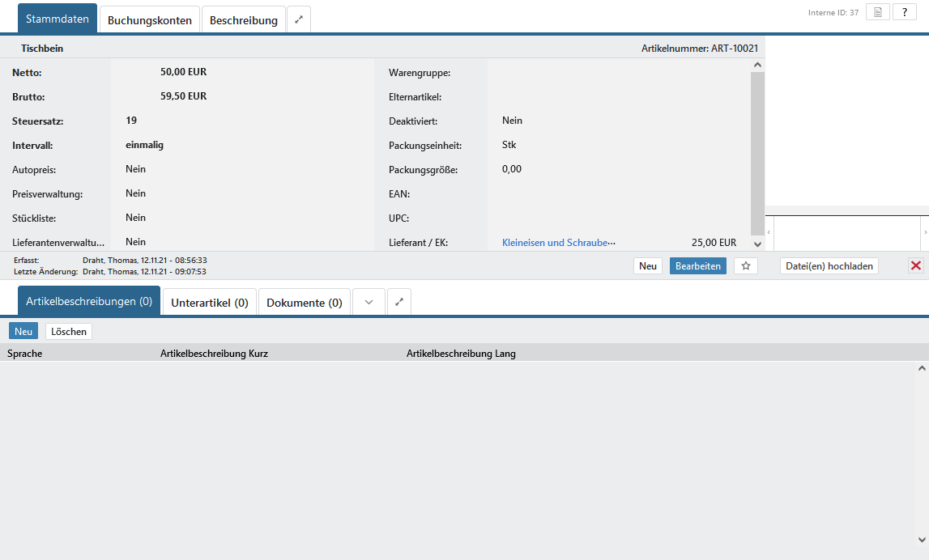Image resolution: width=929 pixels, height=560 pixels.
Task: Click the document icon beside Interne ID
Action: pyautogui.click(x=878, y=12)
